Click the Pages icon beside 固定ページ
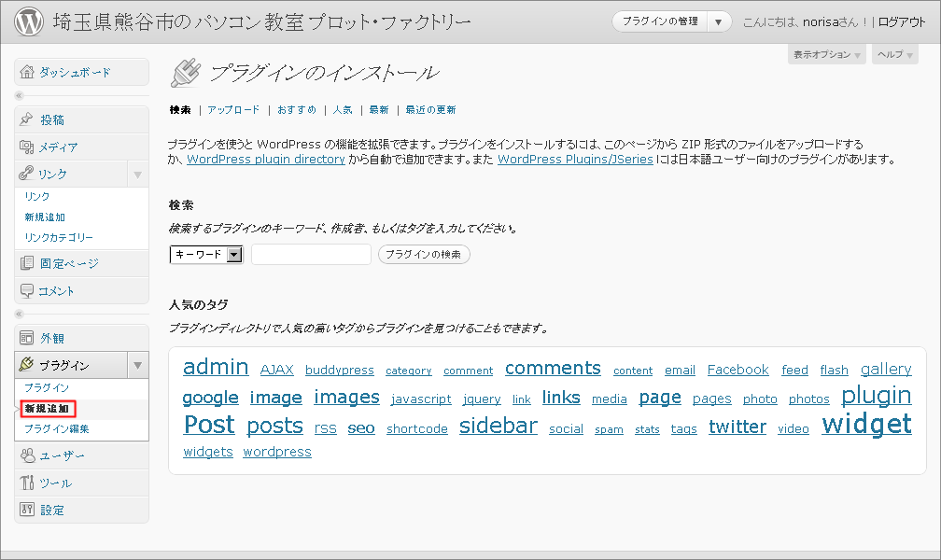The width and height of the screenshot is (941, 560). coord(26,263)
